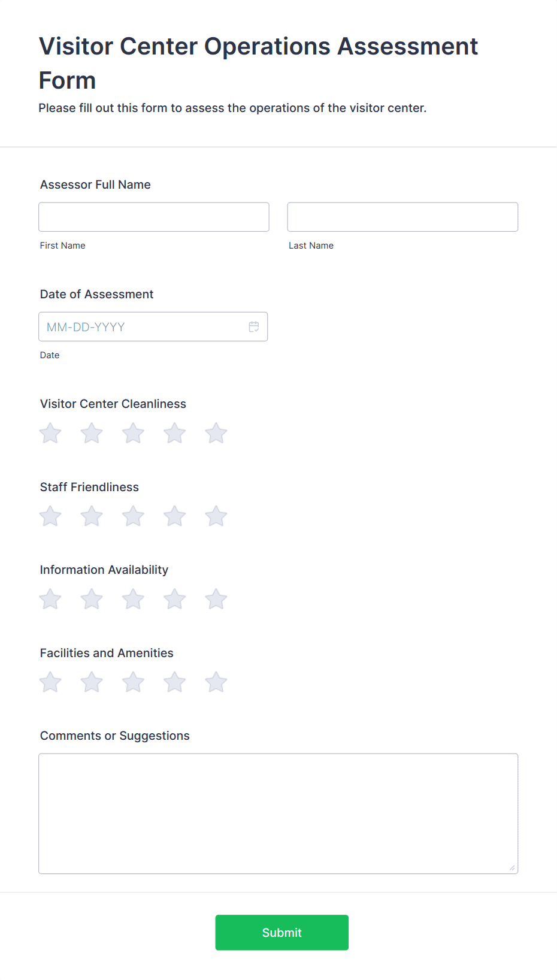Click the Date of Assessment field
The image size is (557, 980).
click(153, 326)
